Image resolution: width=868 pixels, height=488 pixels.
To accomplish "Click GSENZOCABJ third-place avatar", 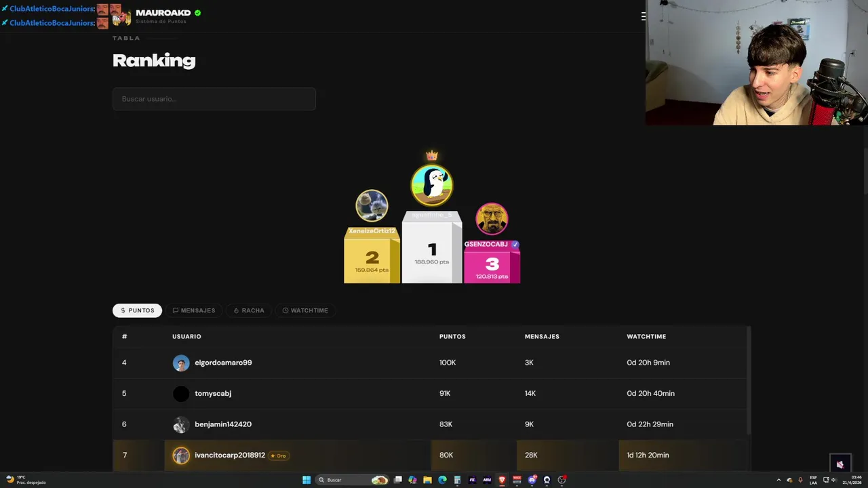I will pos(492,219).
